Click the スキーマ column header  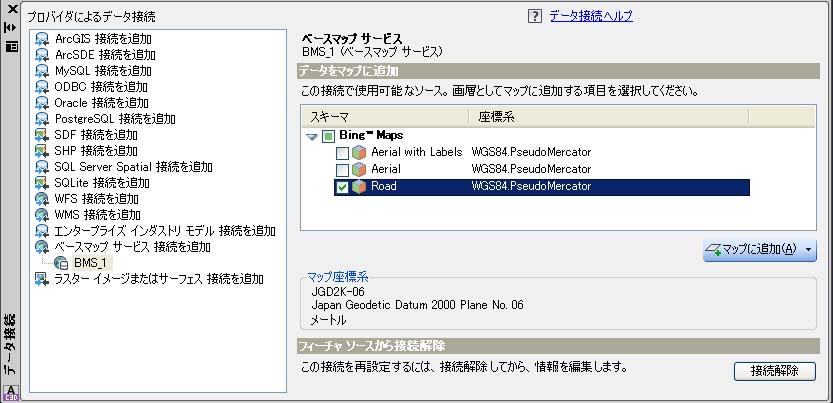pyautogui.click(x=385, y=117)
